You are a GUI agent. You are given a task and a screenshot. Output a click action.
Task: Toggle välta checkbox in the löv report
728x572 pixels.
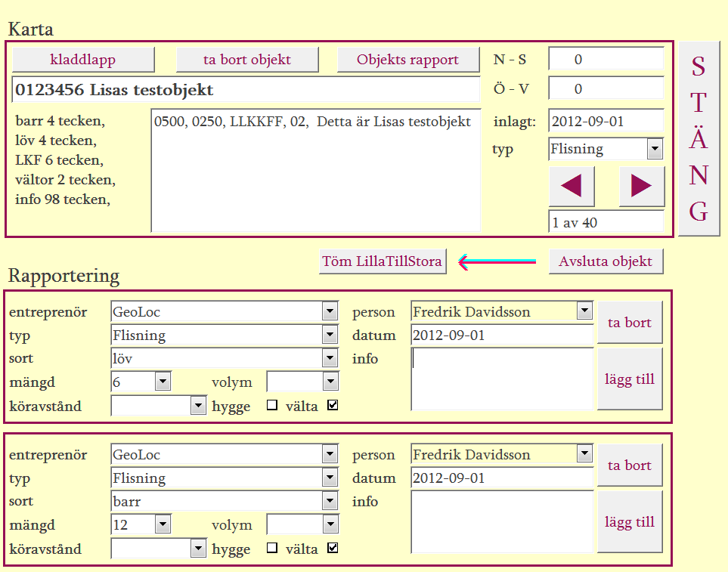[x=333, y=406]
